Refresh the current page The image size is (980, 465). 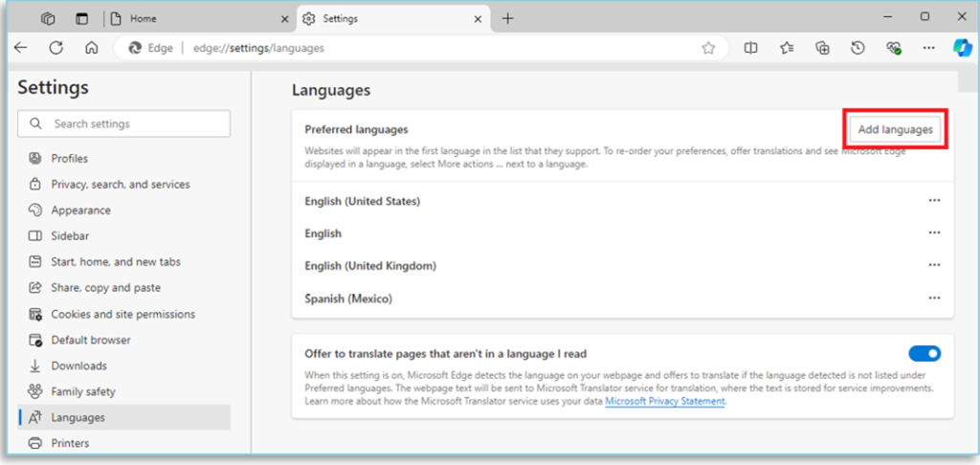pos(56,48)
